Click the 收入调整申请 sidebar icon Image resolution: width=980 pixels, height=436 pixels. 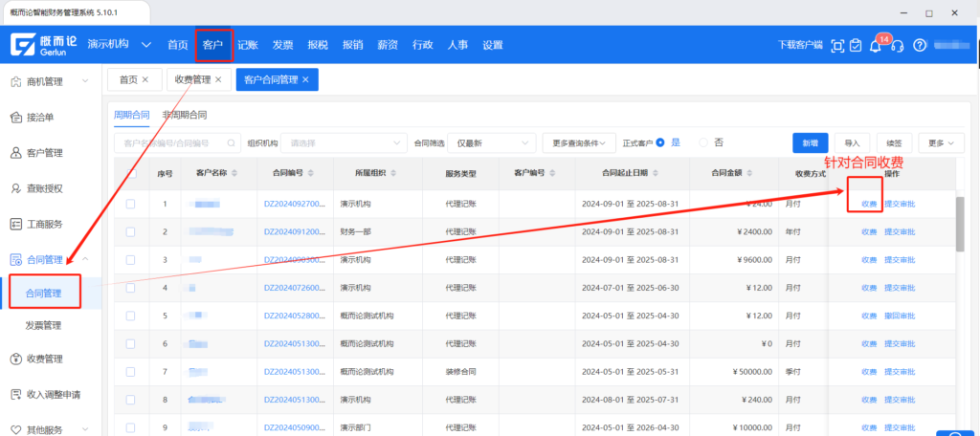click(x=17, y=394)
